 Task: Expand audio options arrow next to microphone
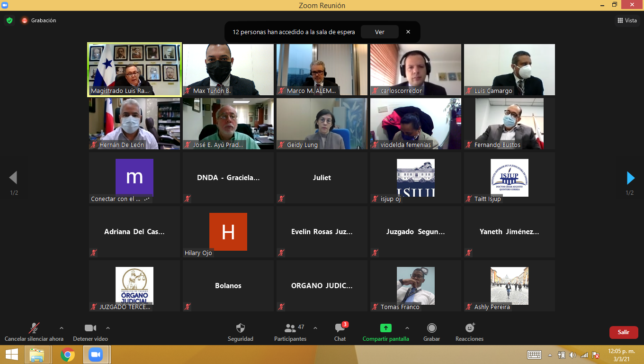tap(61, 328)
